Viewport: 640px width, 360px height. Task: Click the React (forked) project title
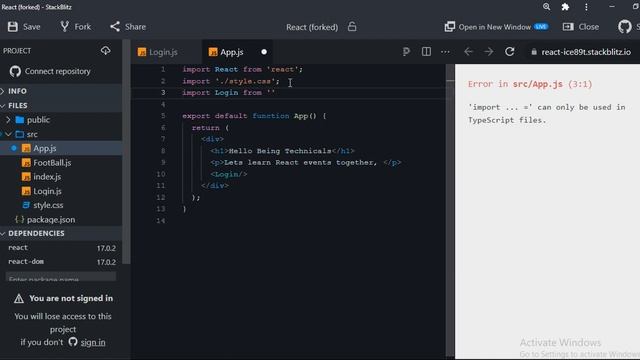[312, 27]
